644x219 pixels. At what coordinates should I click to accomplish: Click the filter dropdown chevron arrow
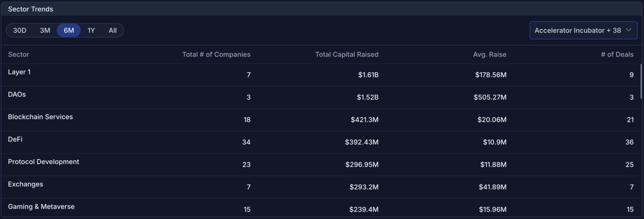(628, 30)
